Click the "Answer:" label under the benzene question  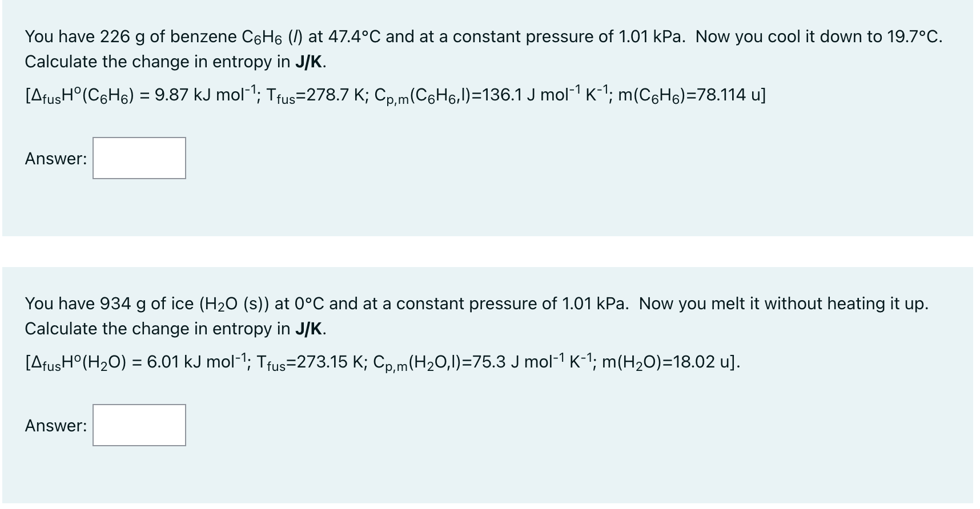(56, 159)
